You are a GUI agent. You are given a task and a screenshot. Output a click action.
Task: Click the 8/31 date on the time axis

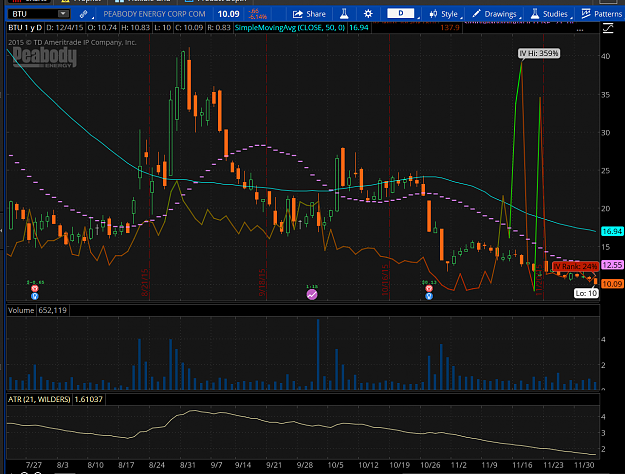point(187,465)
